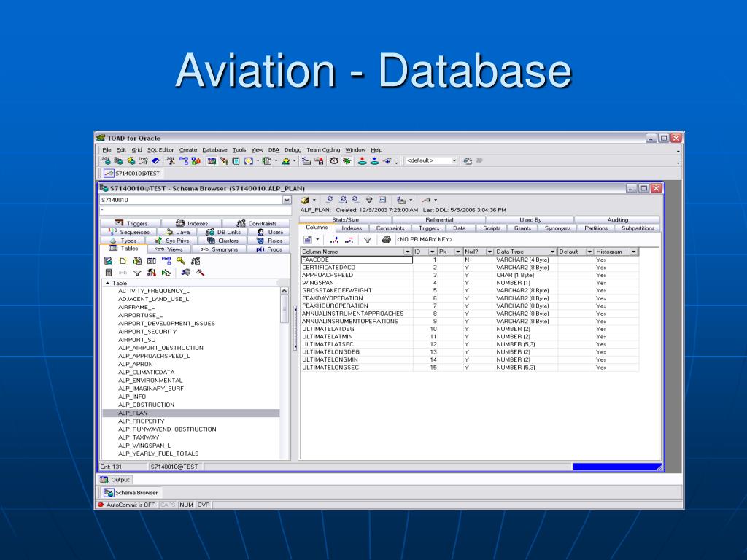This screenshot has width=747, height=560.
Task: Click the funnel filter icon in Tables toolbar
Action: [137, 273]
